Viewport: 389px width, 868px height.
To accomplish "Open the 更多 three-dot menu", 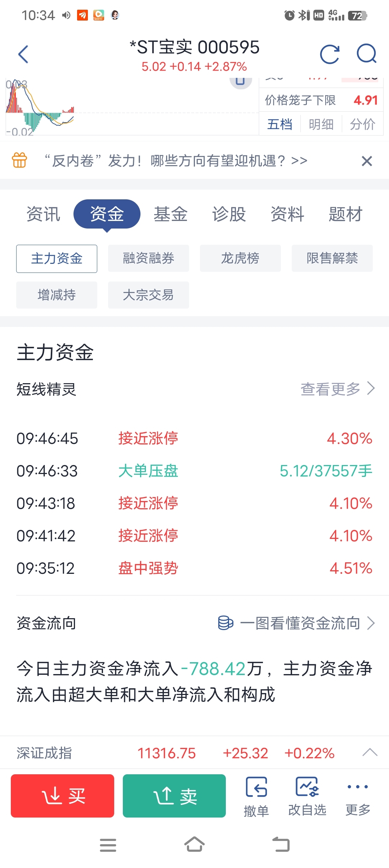I will 358,787.
